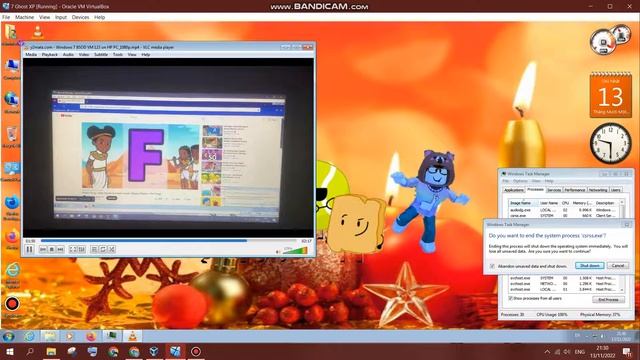Toggle VLC loop mode

(x=103, y=249)
